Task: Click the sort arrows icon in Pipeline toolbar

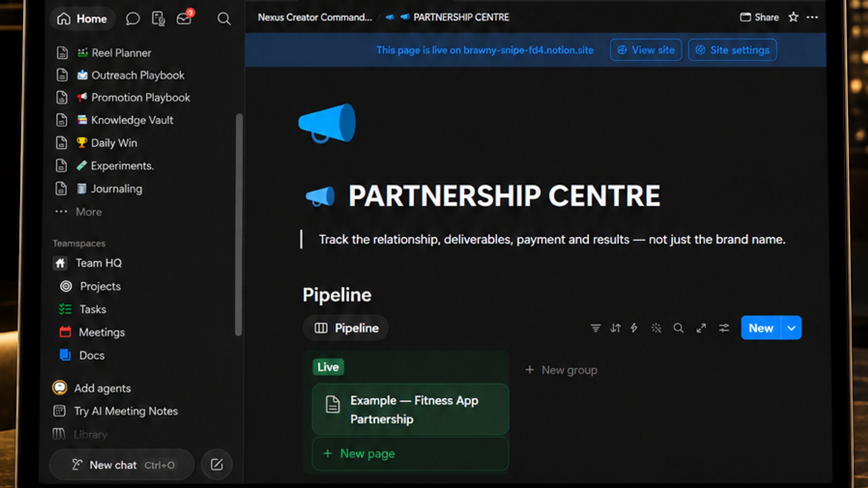Action: tap(615, 328)
